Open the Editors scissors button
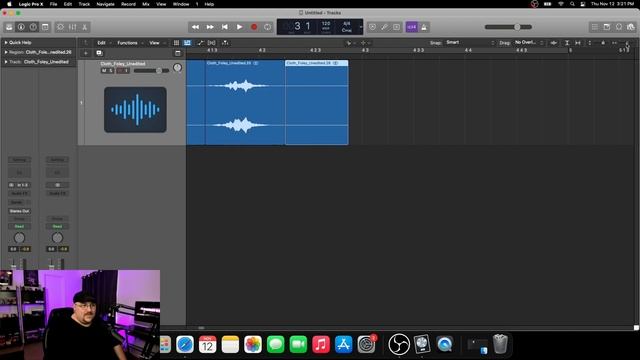Screen dimensions: 640x360 pos(84,27)
